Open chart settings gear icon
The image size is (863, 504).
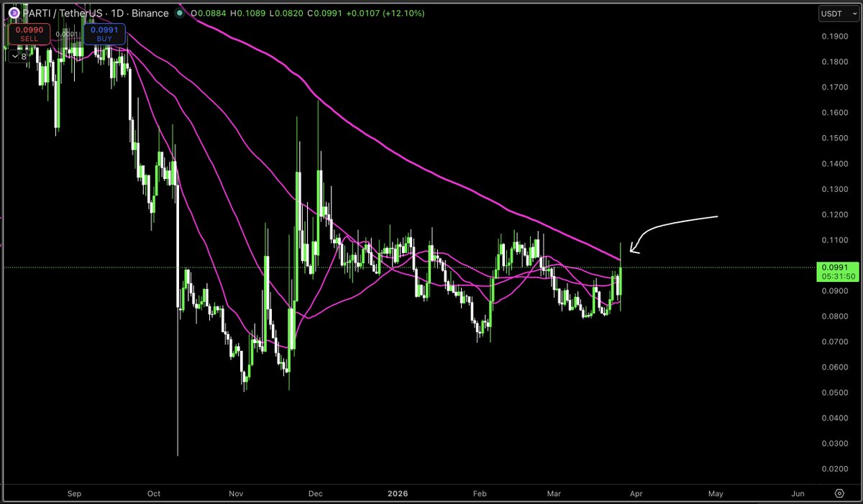click(839, 493)
